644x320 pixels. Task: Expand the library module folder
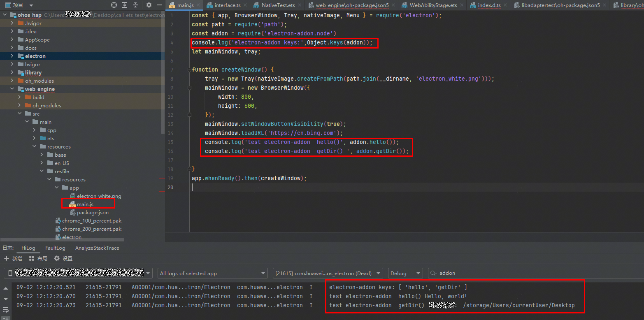coord(12,72)
